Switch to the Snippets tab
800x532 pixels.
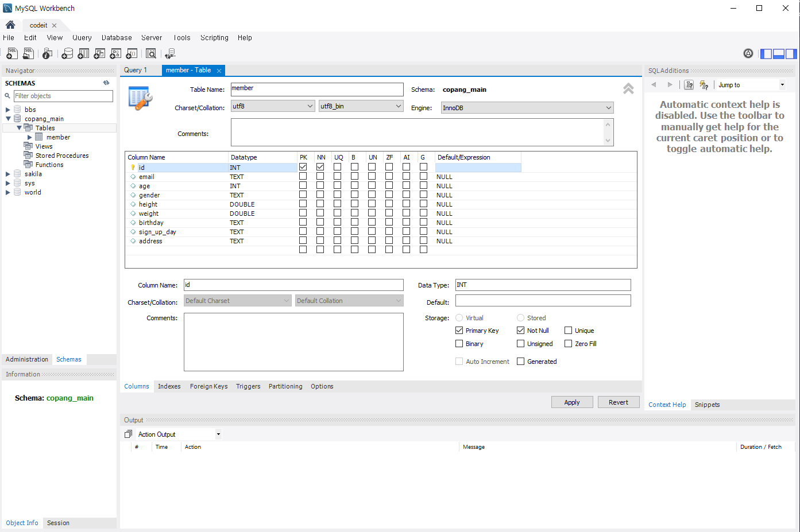pos(707,405)
